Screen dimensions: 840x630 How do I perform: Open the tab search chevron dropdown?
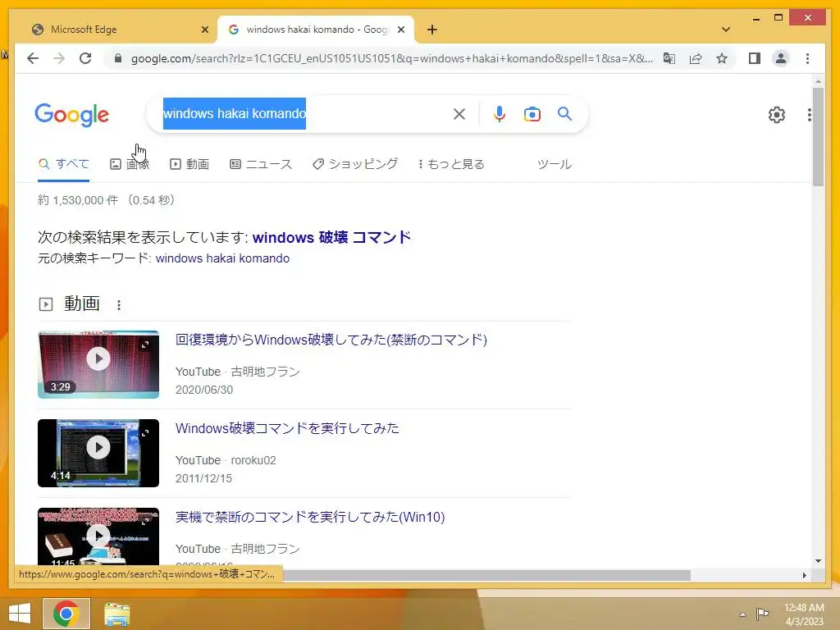pos(726,30)
